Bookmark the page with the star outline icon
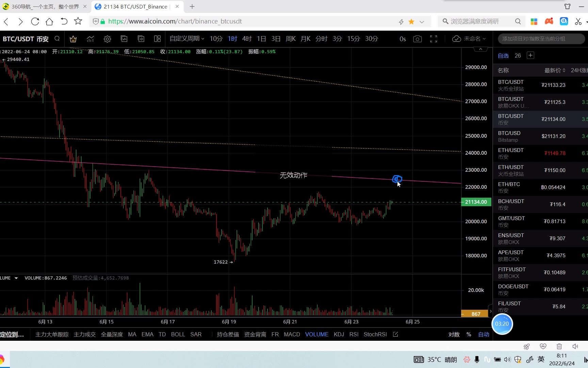 point(78,21)
